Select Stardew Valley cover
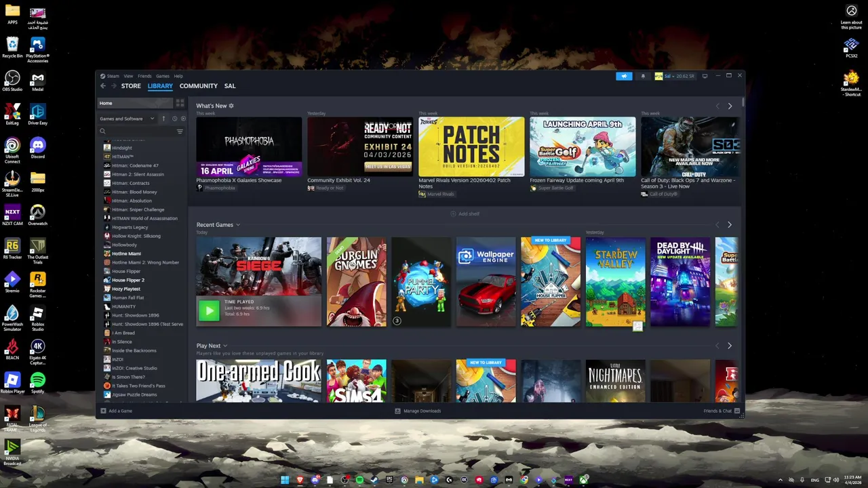The width and height of the screenshot is (868, 488). click(x=616, y=282)
